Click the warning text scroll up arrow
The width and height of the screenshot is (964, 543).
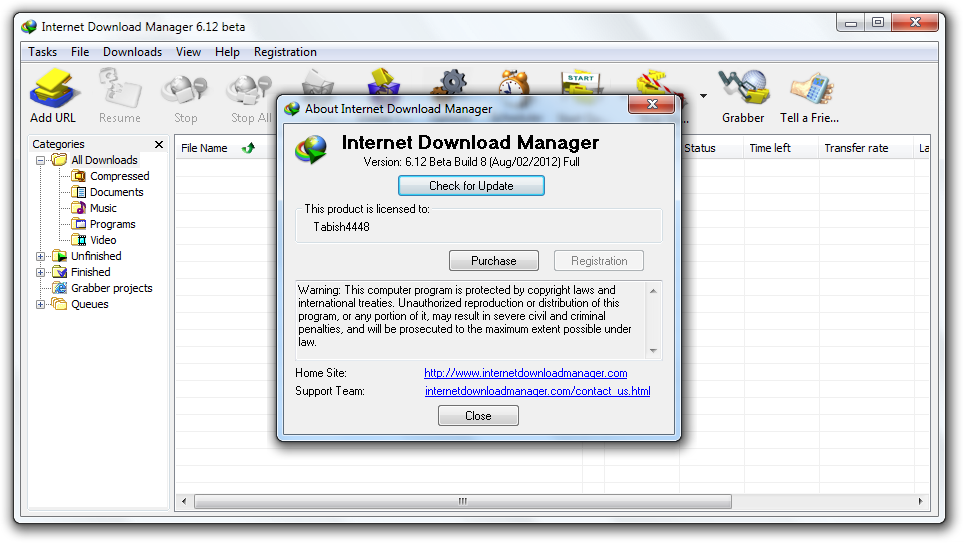point(653,290)
